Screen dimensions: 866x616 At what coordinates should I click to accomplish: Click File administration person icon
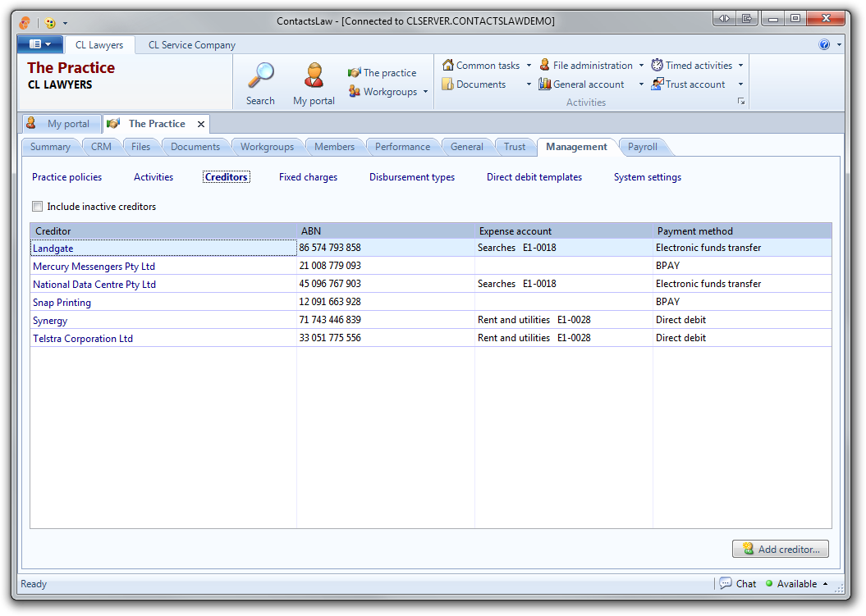(x=544, y=65)
